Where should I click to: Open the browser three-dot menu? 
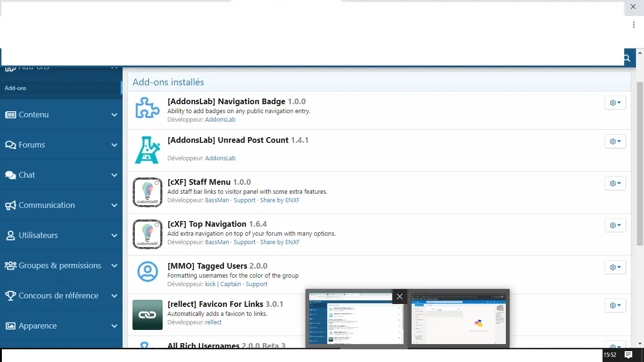634,25
